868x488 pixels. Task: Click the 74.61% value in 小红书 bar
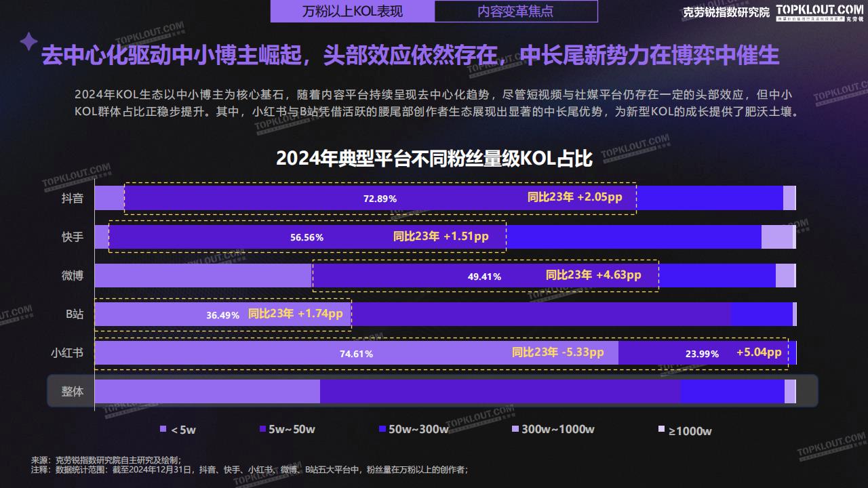356,354
